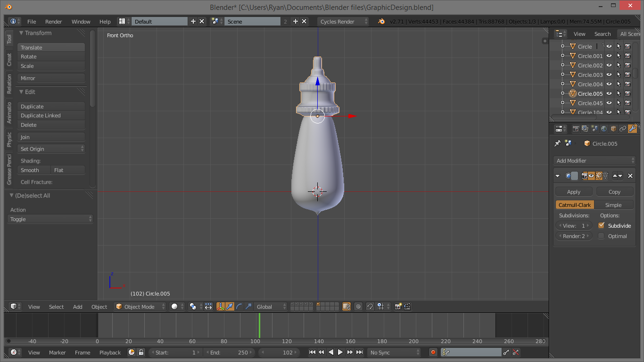
Task: Collapse the Transform panel
Action: (x=21, y=33)
